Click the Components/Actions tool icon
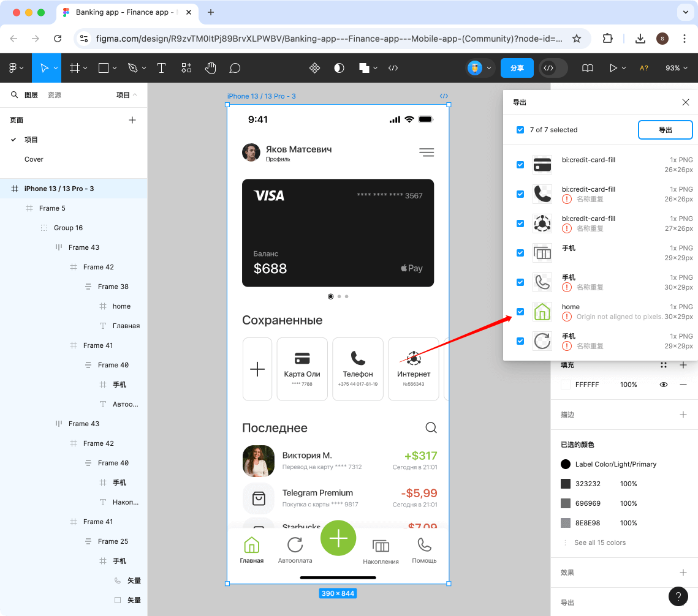 pyautogui.click(x=186, y=68)
